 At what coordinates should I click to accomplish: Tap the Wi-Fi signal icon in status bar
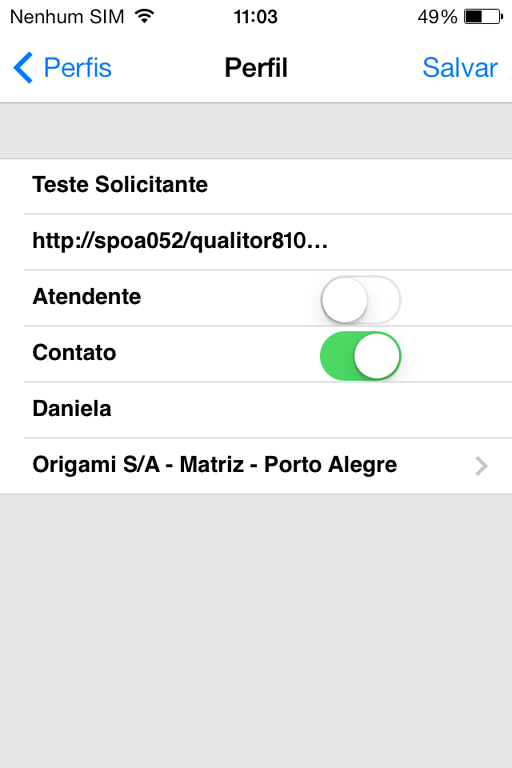click(x=145, y=16)
